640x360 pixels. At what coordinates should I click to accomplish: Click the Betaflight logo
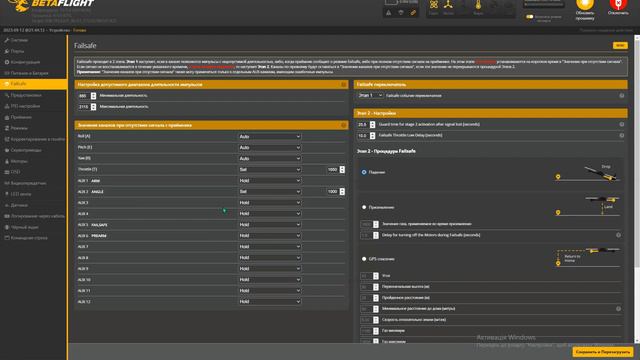[x=51, y=5]
